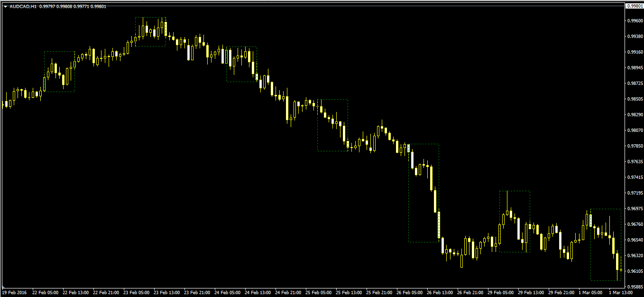Image resolution: width=644 pixels, height=297 pixels.
Task: Click the 0.98070 price scale label
Action: [636, 130]
